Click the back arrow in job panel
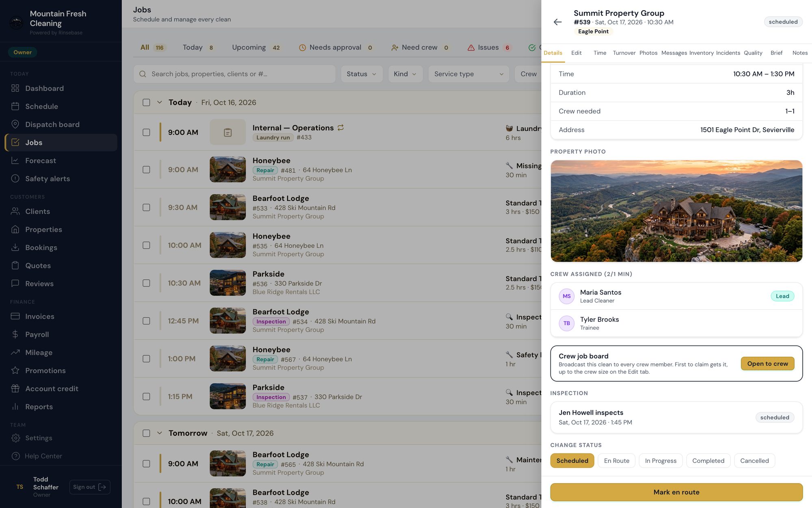 (x=558, y=22)
